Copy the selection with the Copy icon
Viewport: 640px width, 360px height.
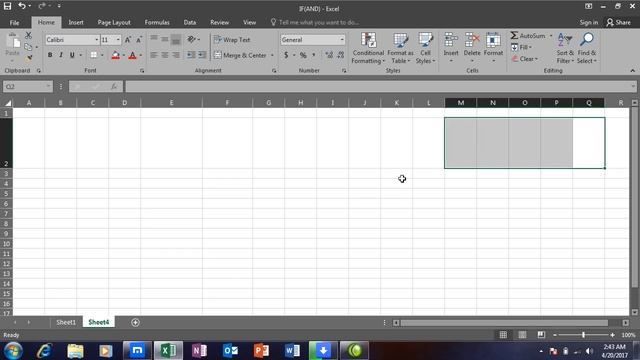pos(28,47)
